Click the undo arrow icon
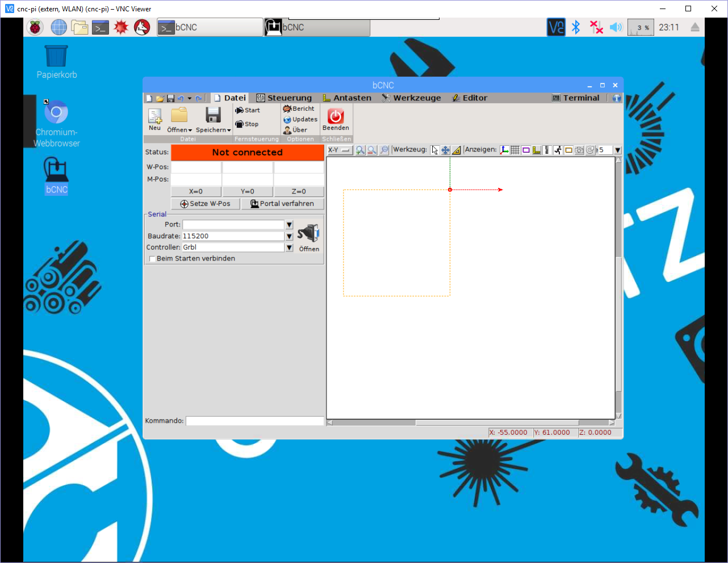 [181, 98]
